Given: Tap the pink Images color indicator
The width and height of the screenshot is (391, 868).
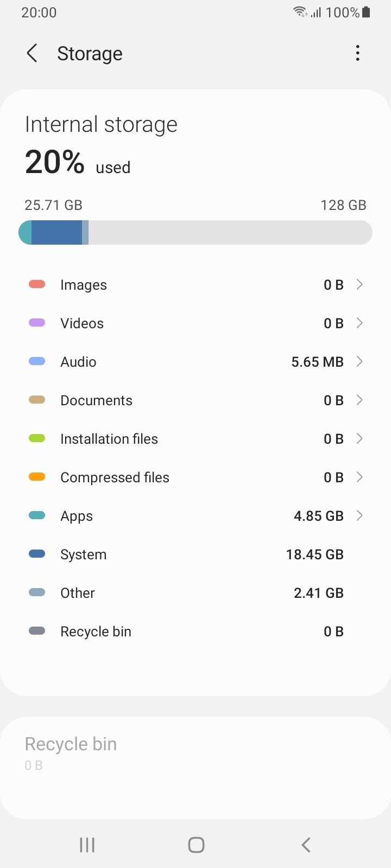Looking at the screenshot, I should pos(37,284).
